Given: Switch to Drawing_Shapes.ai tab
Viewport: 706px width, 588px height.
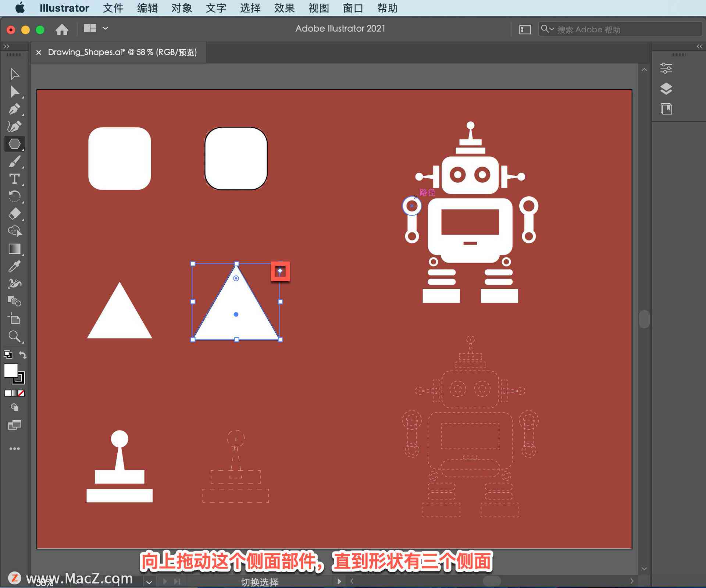Looking at the screenshot, I should (121, 52).
